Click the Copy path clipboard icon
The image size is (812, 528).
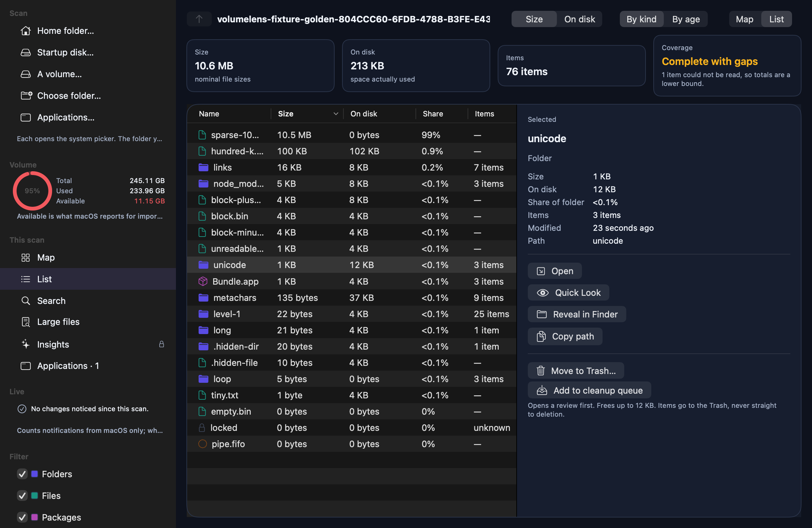pyautogui.click(x=541, y=336)
